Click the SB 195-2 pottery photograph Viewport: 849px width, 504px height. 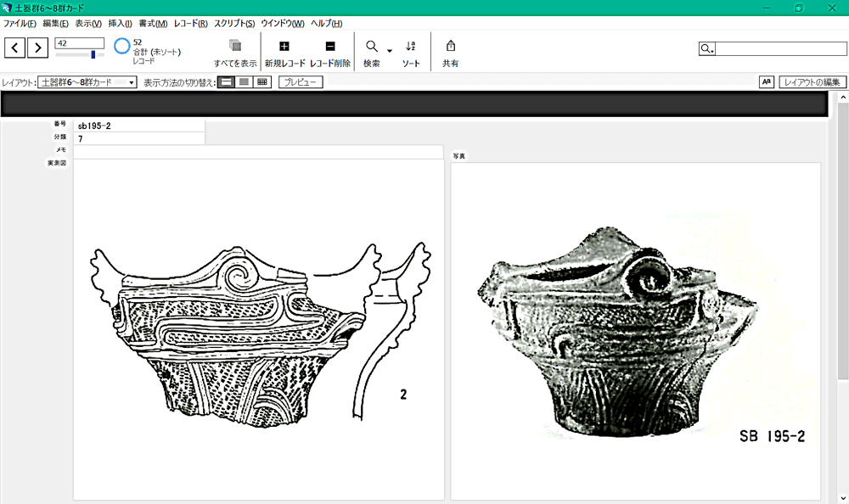coord(636,331)
